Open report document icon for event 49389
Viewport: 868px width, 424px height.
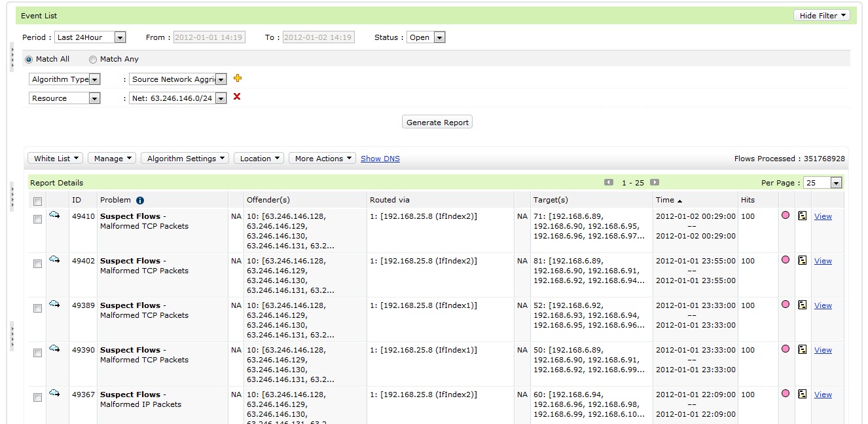[803, 305]
